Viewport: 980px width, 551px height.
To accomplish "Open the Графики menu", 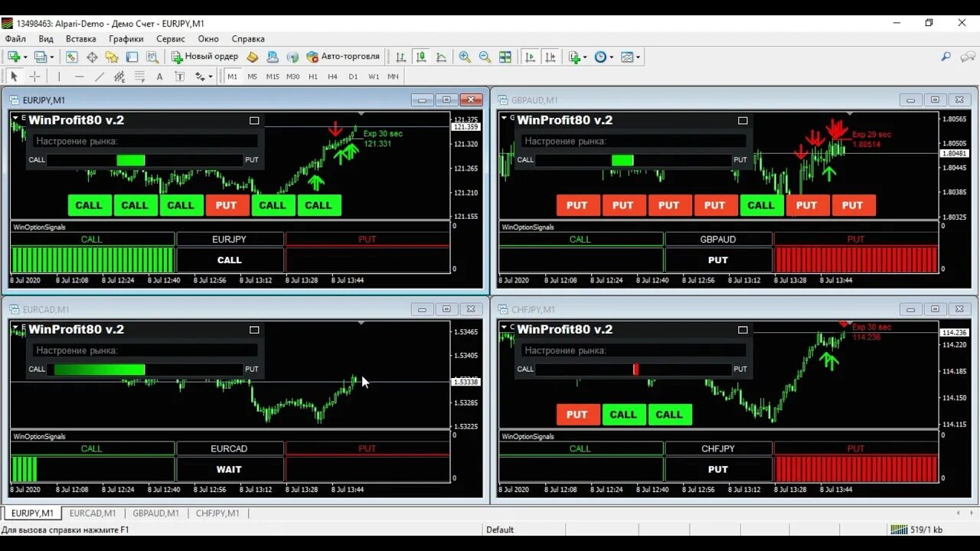I will click(x=126, y=39).
